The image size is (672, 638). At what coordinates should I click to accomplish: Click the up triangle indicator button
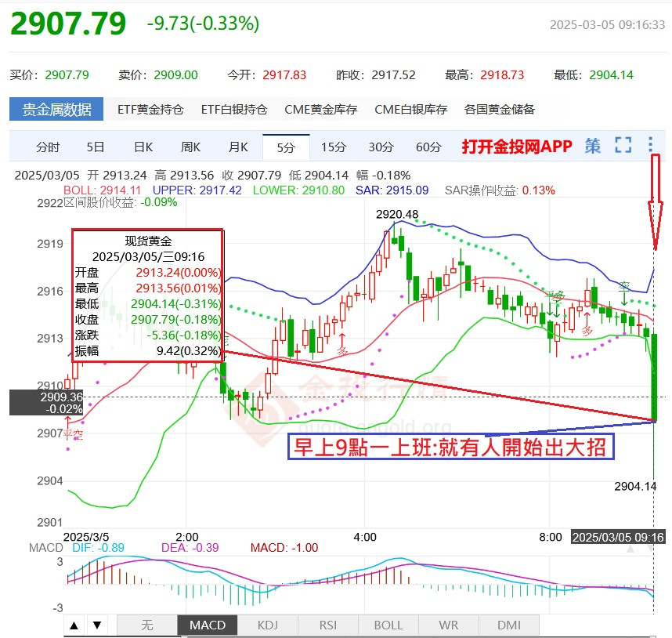(x=74, y=625)
